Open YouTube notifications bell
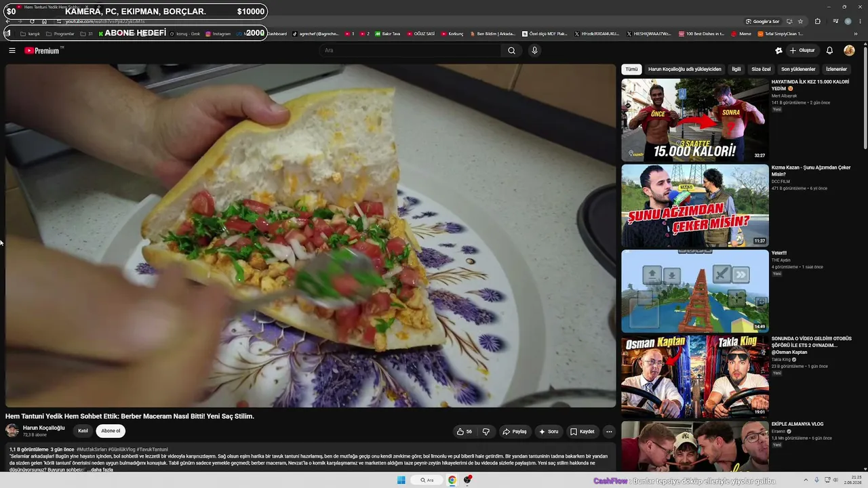The height and width of the screenshot is (488, 868). (x=829, y=50)
